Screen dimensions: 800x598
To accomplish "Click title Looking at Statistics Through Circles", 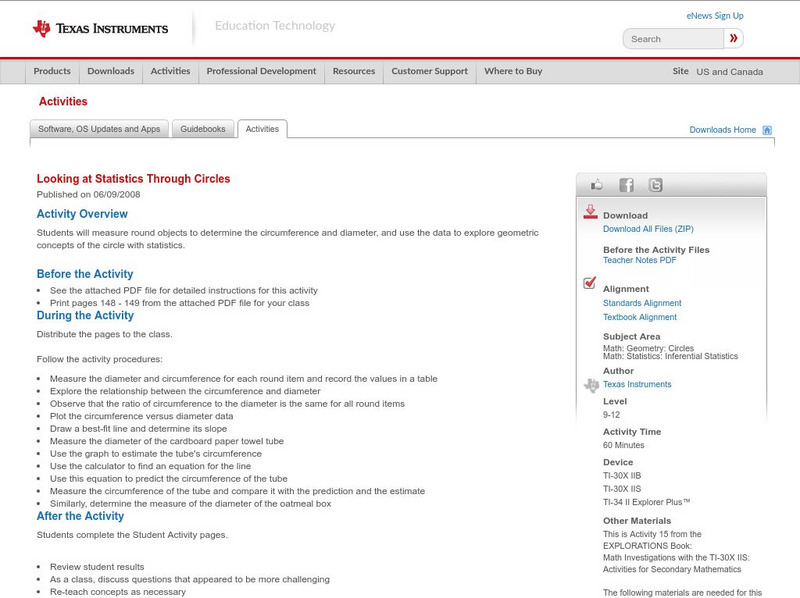I will (x=133, y=179).
